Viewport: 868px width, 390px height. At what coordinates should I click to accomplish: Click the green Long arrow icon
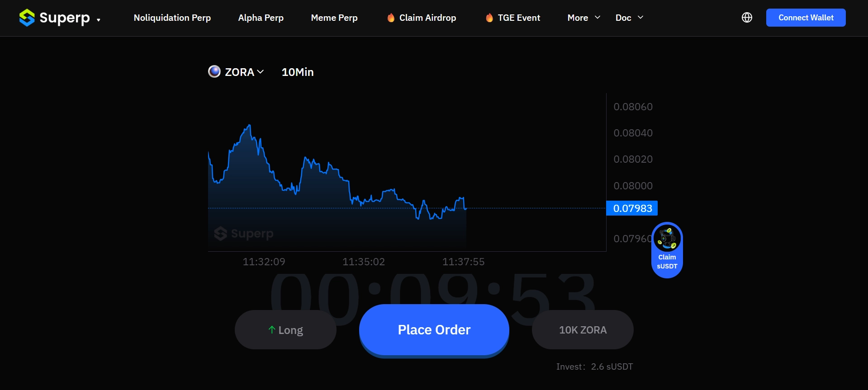[272, 330]
